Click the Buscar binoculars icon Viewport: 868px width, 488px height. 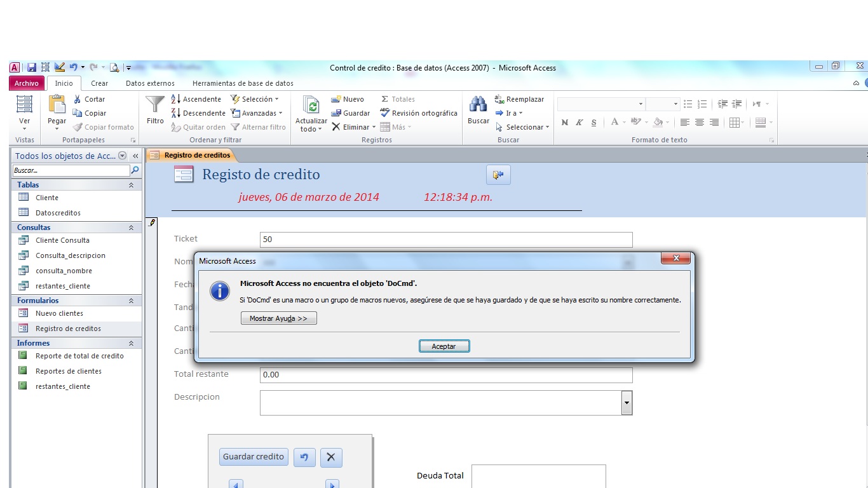click(x=478, y=104)
